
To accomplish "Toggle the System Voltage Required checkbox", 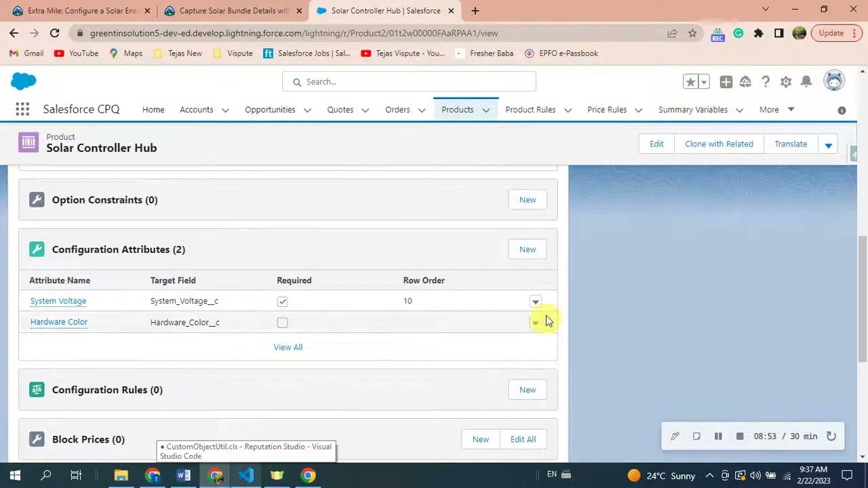I will tap(282, 301).
